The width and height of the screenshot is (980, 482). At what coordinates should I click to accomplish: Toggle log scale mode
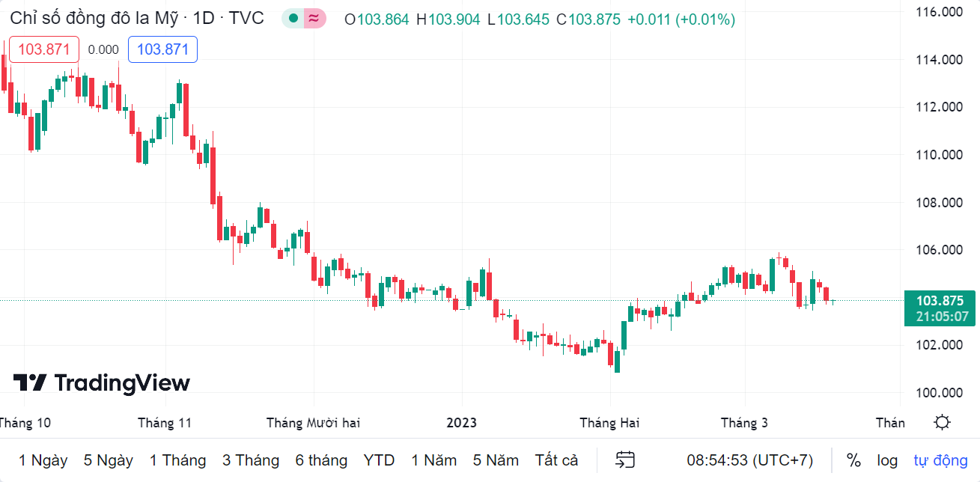click(888, 460)
